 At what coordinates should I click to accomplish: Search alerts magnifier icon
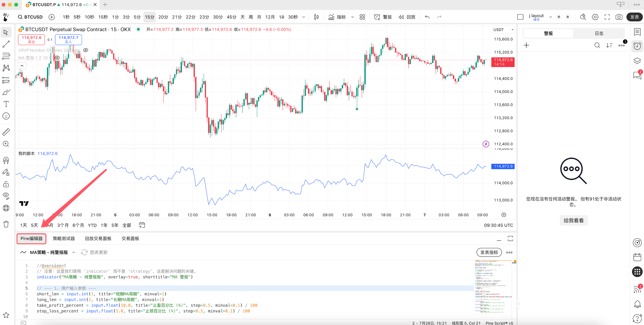(597, 45)
